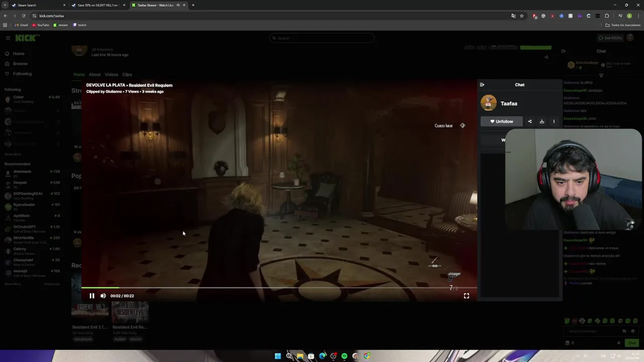The height and width of the screenshot is (362, 644).
Task: Open Windows taskbar search
Action: point(289,356)
